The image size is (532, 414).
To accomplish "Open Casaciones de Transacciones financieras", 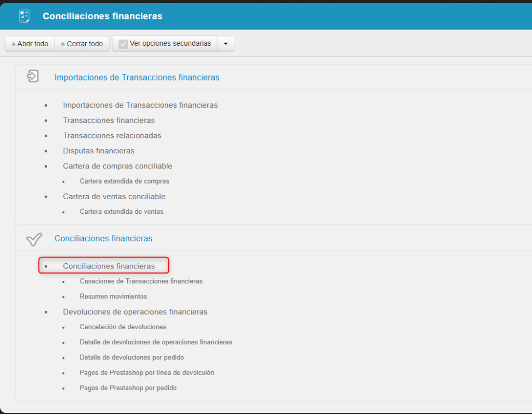I will (x=141, y=281).
